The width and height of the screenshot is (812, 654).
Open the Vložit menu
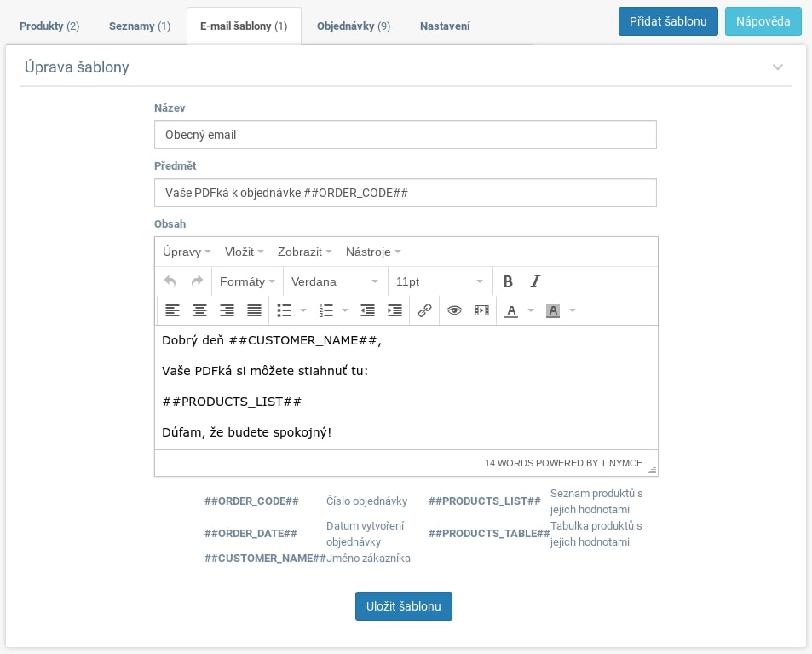click(x=245, y=252)
